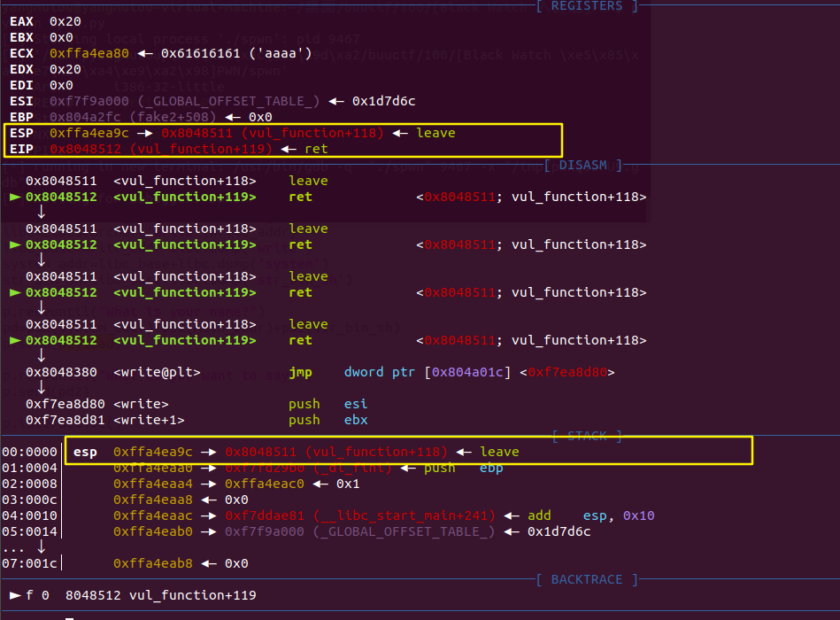The height and width of the screenshot is (620, 840).
Task: Click the down arrow in stack ellipsis row
Action: coord(42,547)
